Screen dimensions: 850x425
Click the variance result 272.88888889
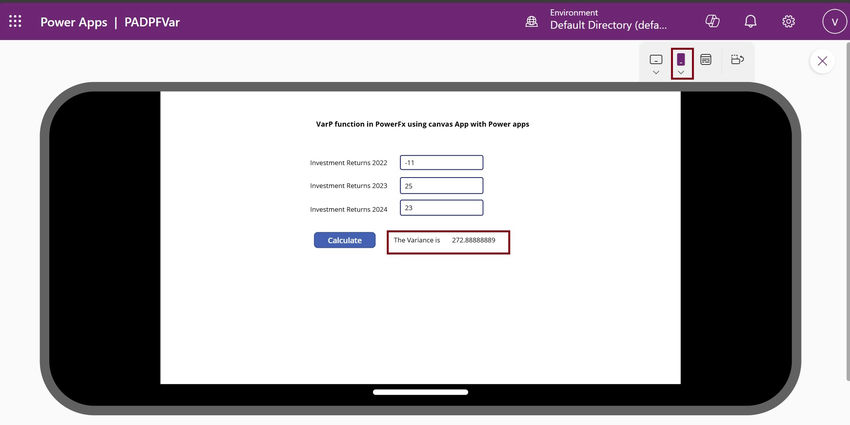[473, 240]
